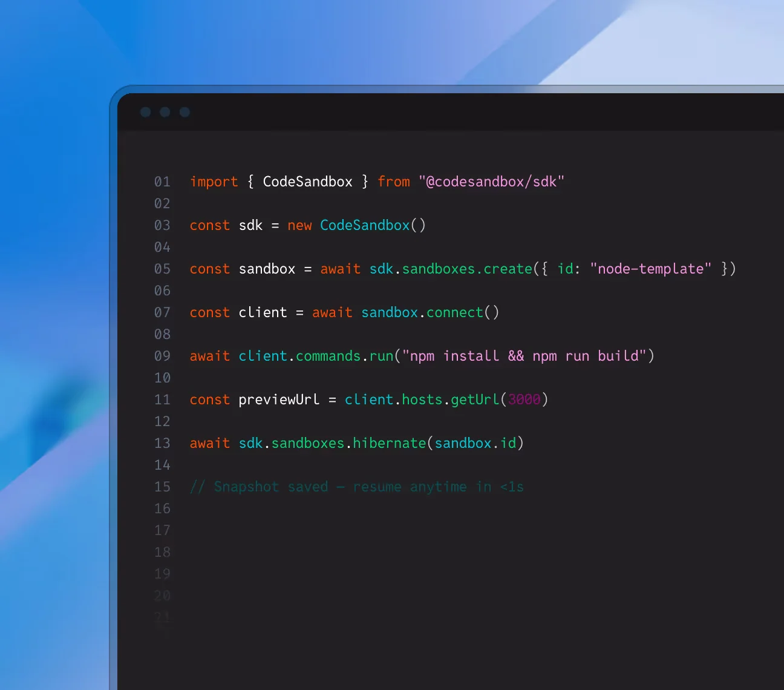Click the sandboxes.create method call
Screen dimensions: 784x690
click(467, 269)
